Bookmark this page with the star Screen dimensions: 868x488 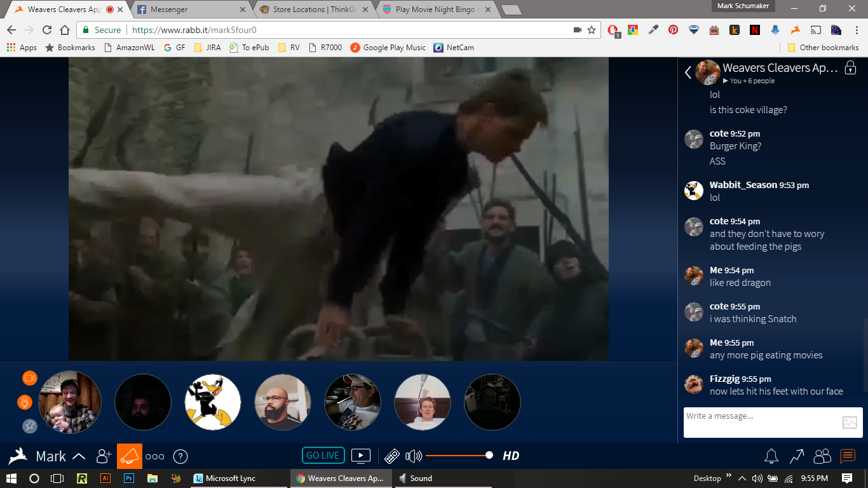[592, 30]
